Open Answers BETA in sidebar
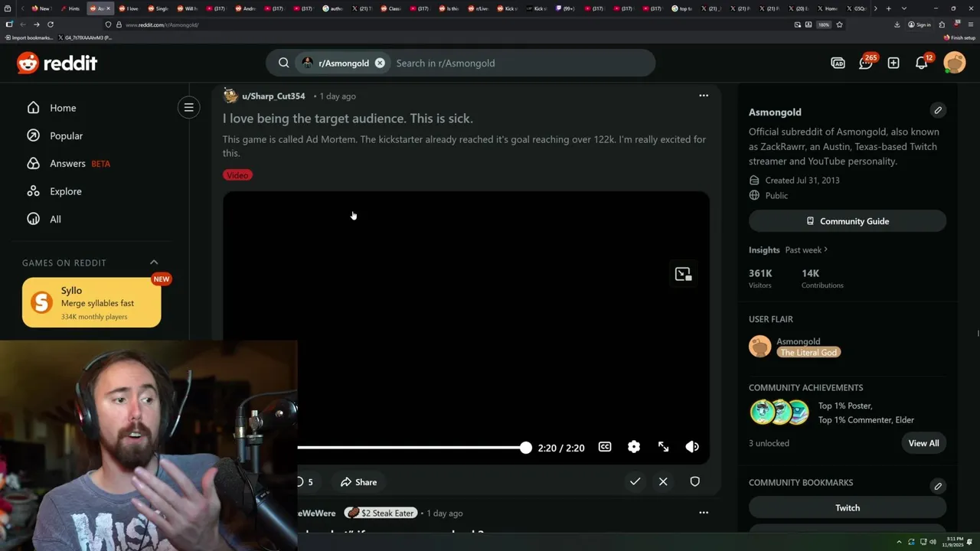 click(x=68, y=163)
